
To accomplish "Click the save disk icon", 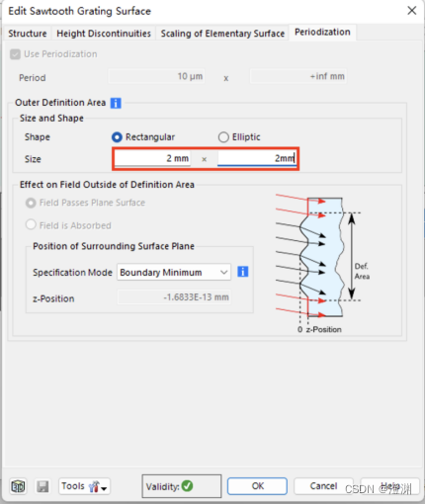I will (43, 486).
